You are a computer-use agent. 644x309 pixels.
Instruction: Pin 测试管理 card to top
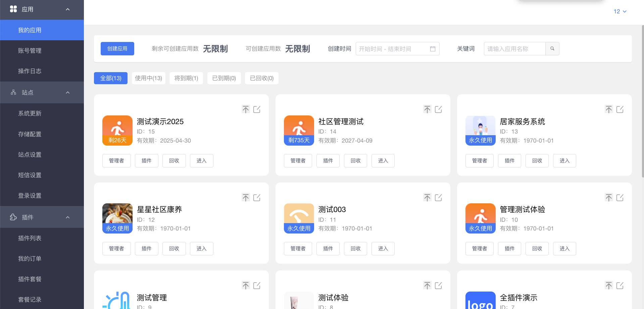point(246,286)
